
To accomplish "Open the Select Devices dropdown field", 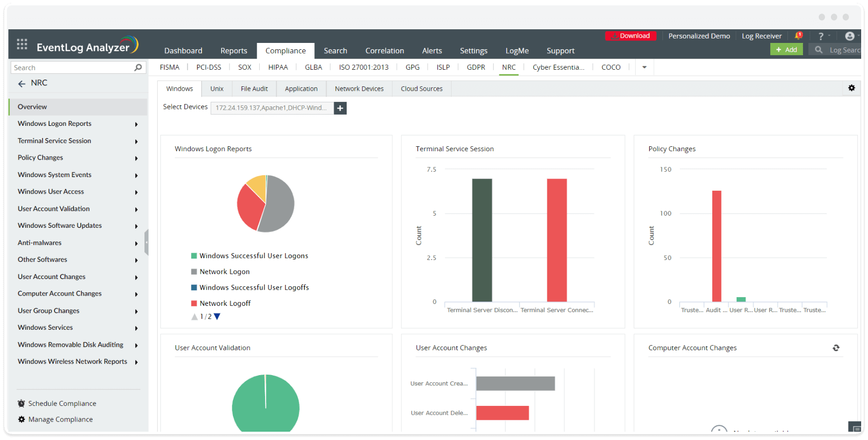I will [x=272, y=108].
